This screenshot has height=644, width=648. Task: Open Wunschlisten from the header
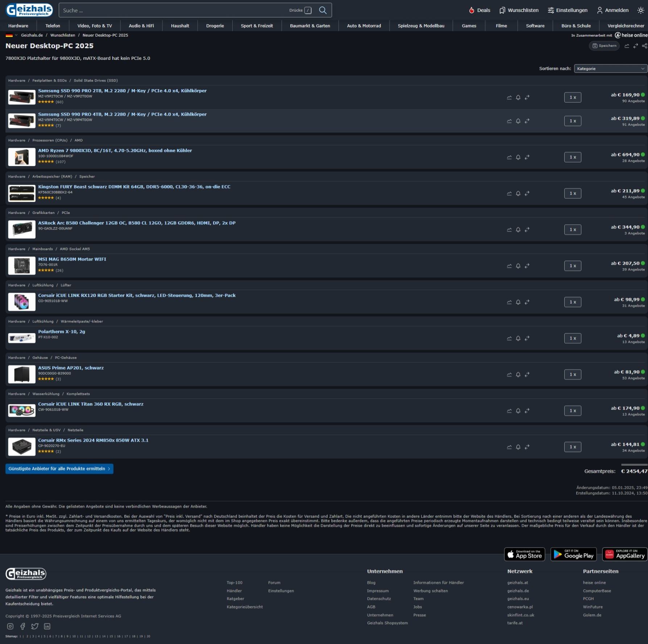click(x=519, y=10)
